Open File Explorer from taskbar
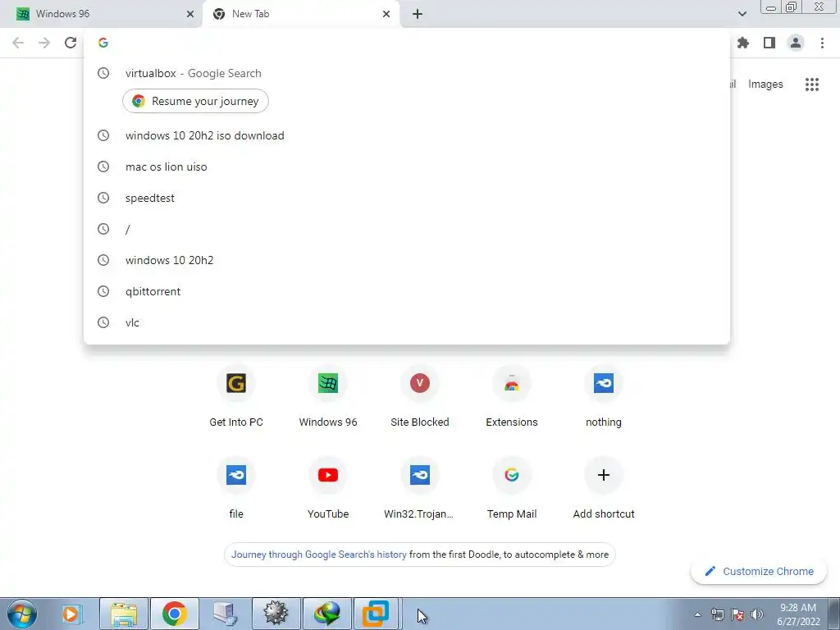The image size is (840, 630). [x=124, y=614]
